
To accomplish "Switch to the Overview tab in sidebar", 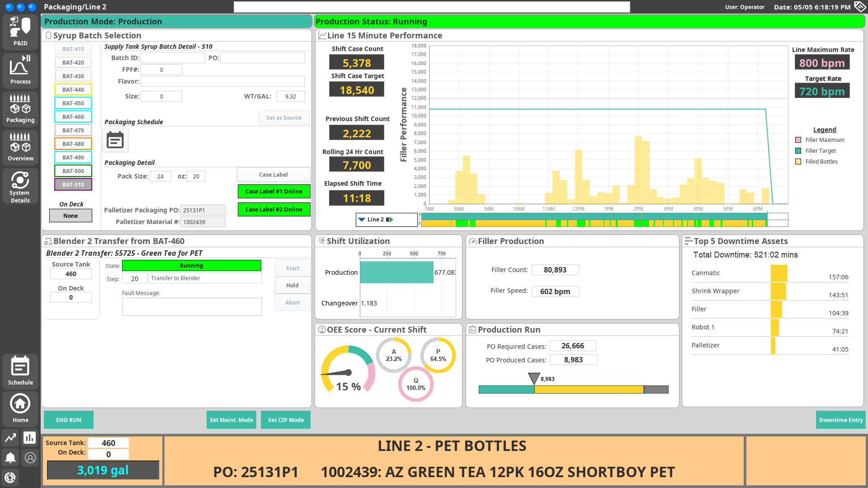I will click(20, 146).
